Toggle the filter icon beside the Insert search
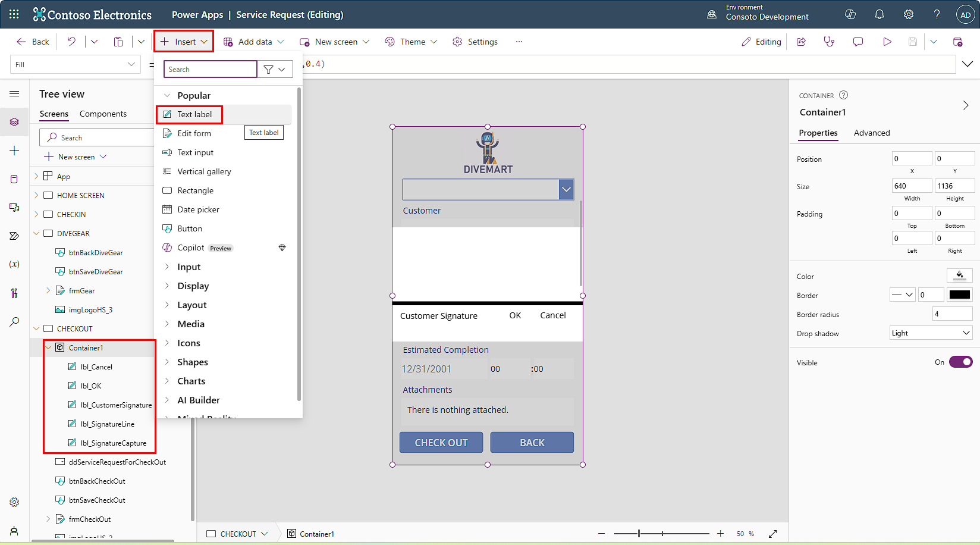This screenshot has height=545, width=980. (x=268, y=68)
